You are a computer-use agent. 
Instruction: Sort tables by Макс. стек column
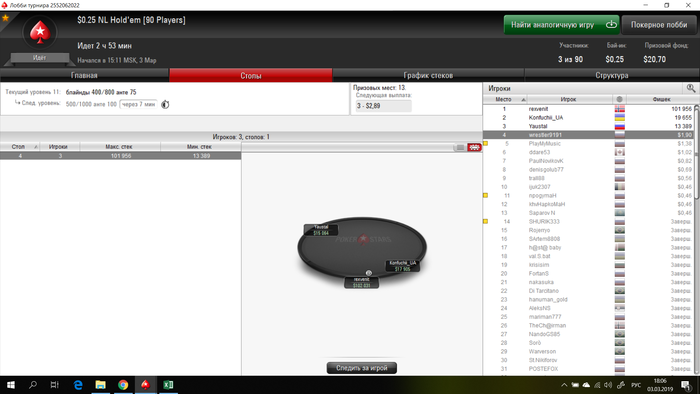[121, 146]
